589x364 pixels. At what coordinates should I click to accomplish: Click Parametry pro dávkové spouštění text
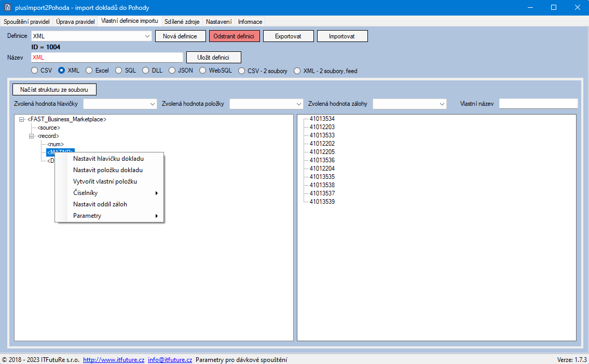point(241,360)
